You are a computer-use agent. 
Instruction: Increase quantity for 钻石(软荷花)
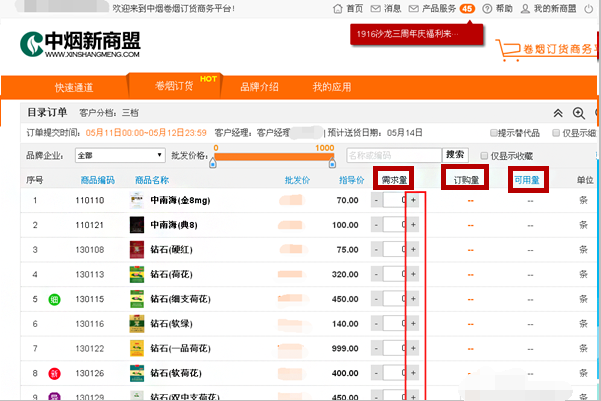point(413,373)
